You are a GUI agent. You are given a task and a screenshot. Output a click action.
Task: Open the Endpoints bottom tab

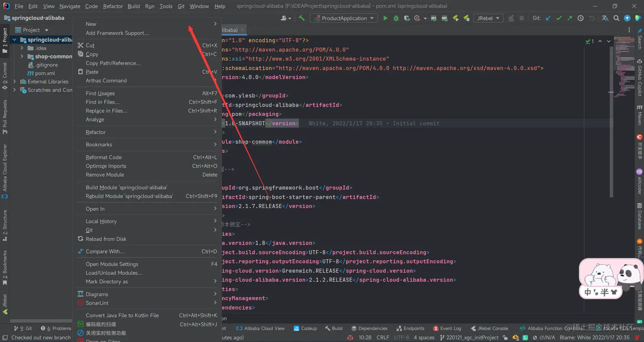click(411, 328)
